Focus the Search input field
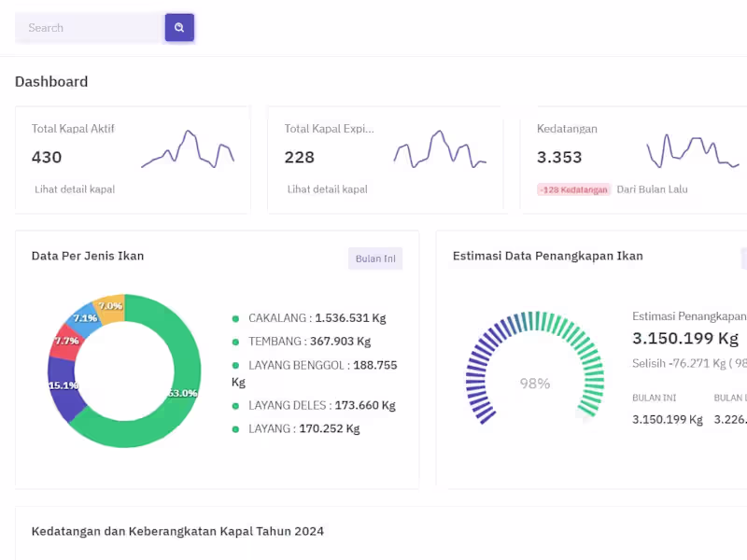The width and height of the screenshot is (747, 560). tap(90, 28)
